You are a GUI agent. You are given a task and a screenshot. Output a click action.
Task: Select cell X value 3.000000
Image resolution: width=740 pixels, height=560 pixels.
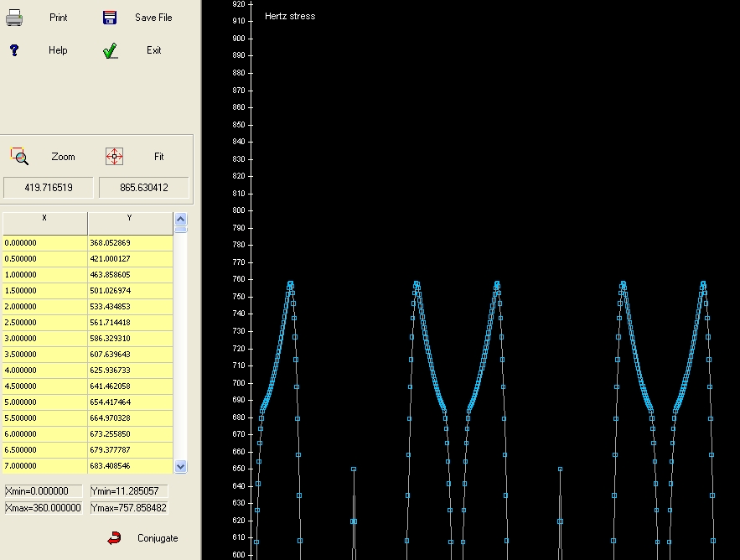44,339
